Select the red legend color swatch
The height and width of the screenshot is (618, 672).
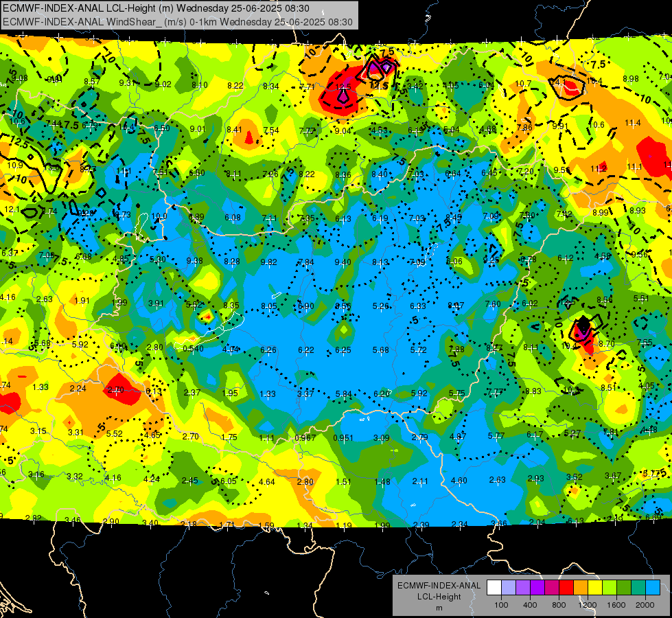[x=566, y=588]
